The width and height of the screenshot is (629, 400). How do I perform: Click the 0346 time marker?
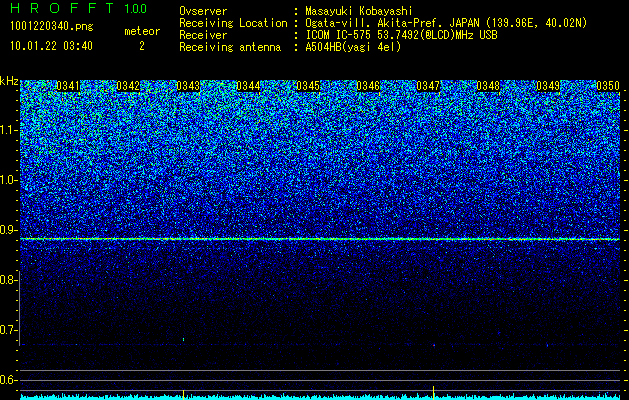pyautogui.click(x=368, y=86)
